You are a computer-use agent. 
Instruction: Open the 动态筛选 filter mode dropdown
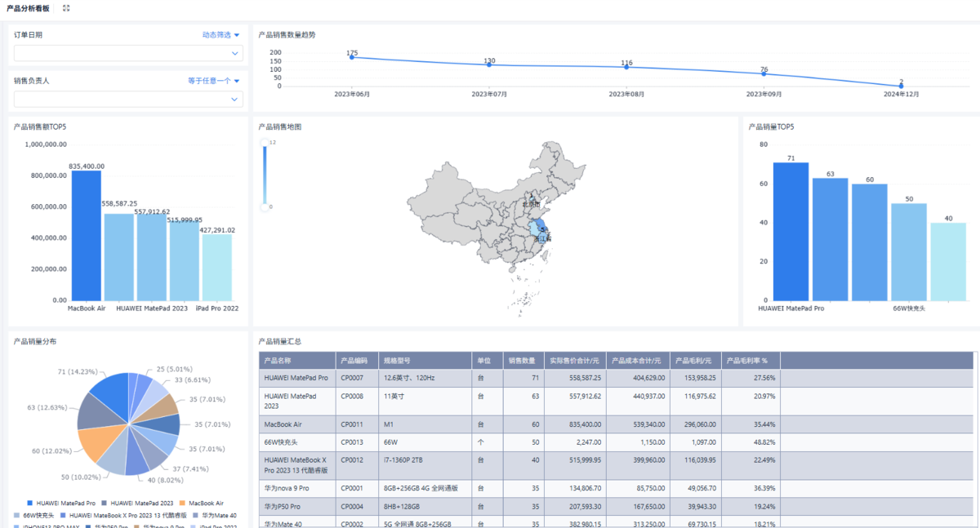tap(221, 35)
